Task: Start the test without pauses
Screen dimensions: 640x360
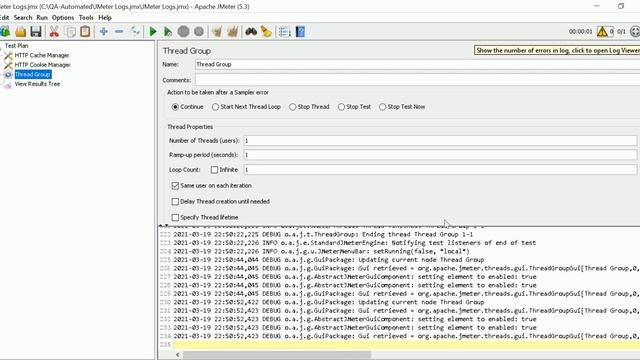Action: pyautogui.click(x=167, y=31)
